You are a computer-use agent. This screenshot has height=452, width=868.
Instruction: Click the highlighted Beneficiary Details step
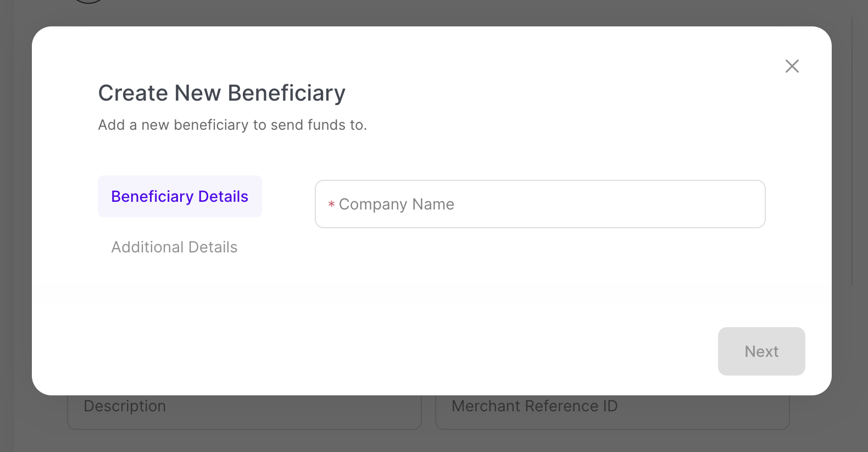pyautogui.click(x=180, y=196)
